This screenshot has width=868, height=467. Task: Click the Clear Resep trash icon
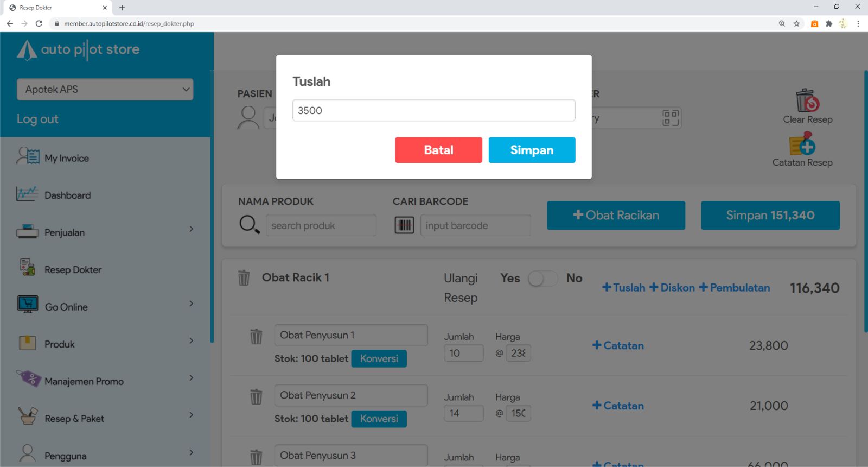807,101
